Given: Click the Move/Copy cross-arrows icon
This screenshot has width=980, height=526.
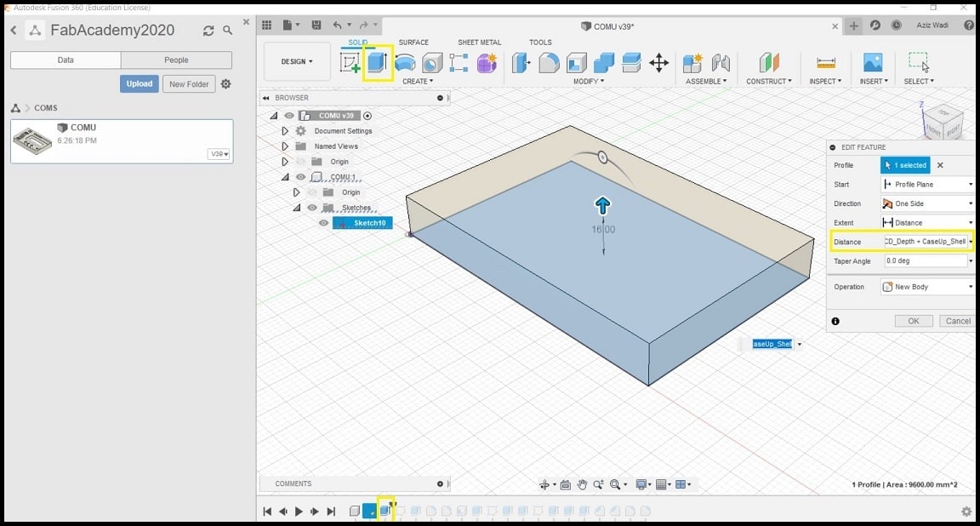Looking at the screenshot, I should (x=658, y=63).
